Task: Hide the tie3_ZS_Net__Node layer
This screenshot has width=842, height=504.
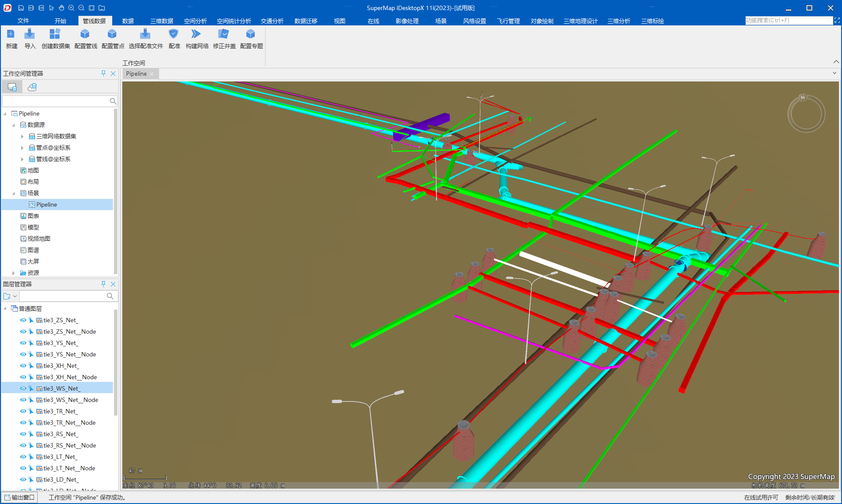Action: (23, 331)
